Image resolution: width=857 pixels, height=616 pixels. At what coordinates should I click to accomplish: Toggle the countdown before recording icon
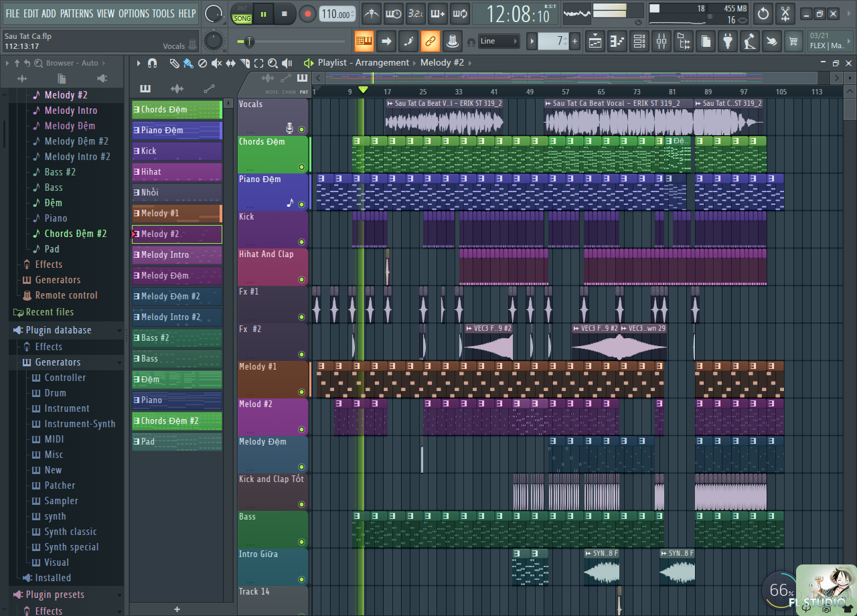(416, 13)
